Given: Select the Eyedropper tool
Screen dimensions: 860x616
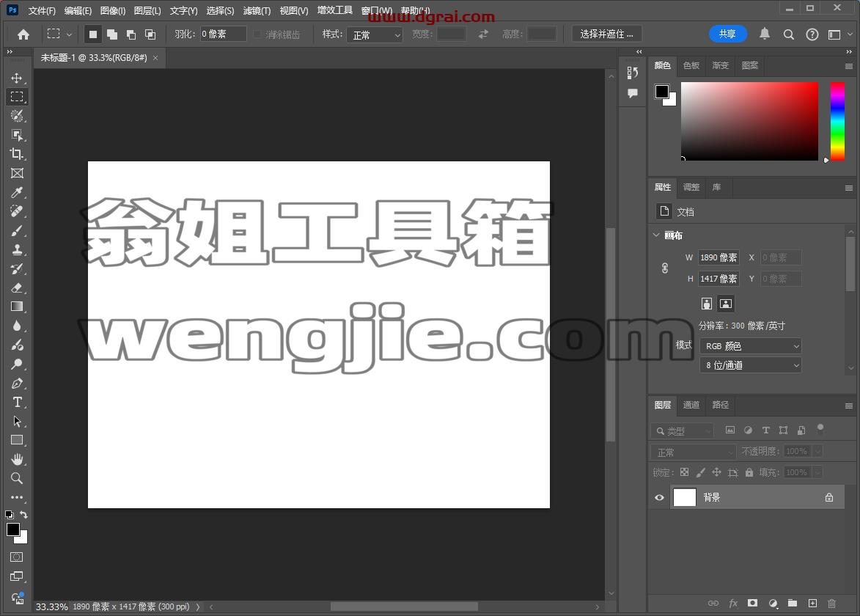Looking at the screenshot, I should (x=17, y=193).
